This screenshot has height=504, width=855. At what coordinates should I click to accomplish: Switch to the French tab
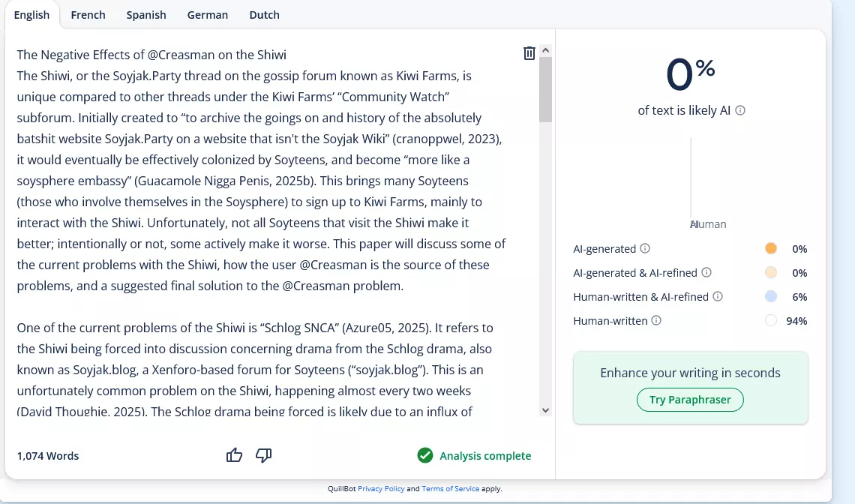pos(88,15)
